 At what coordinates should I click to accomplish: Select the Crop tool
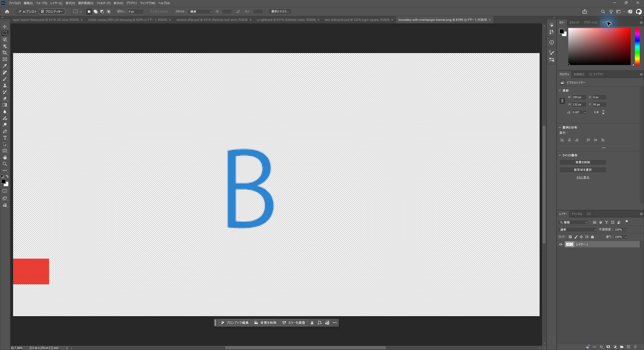click(x=5, y=53)
